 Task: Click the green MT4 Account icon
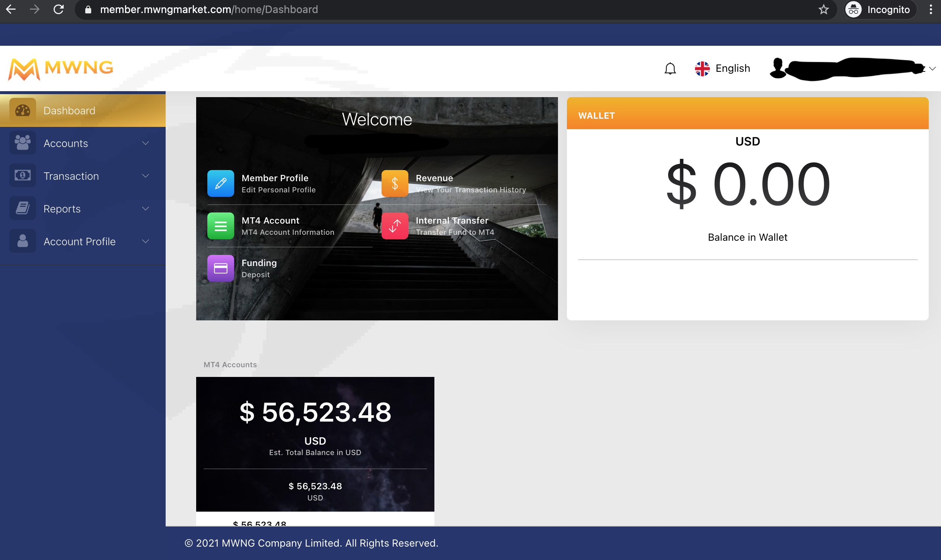tap(220, 225)
